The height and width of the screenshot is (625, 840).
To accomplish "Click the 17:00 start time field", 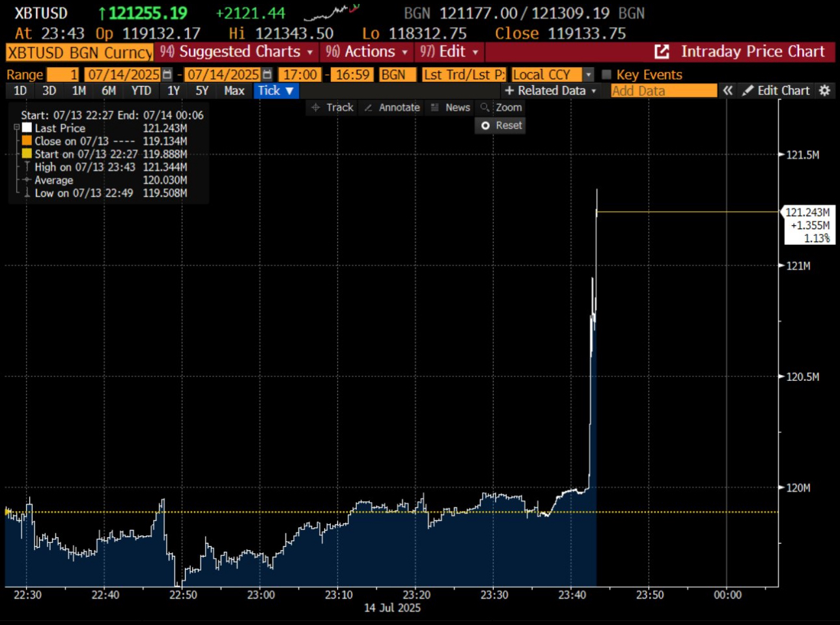I will pyautogui.click(x=300, y=75).
